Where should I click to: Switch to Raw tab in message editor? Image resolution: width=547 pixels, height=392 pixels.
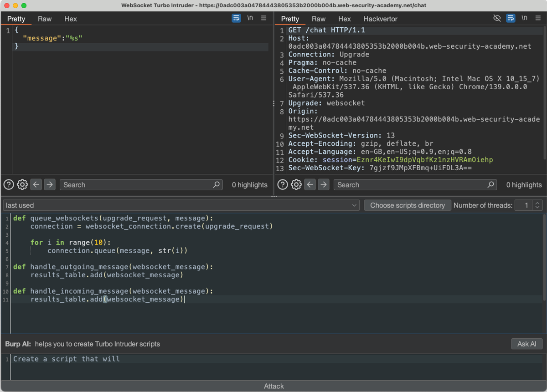click(x=45, y=19)
